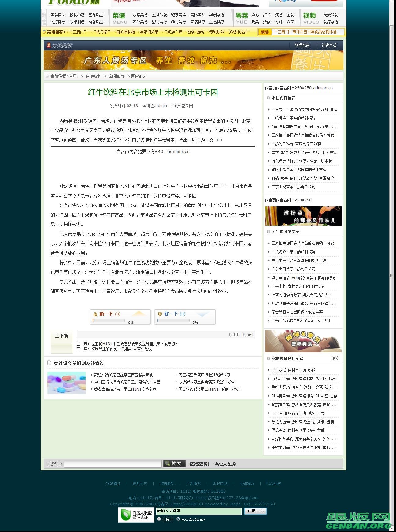The image size is (396, 532).
Task: Click the 百度大联盟 绿色认证 badge
Action: tap(136, 515)
